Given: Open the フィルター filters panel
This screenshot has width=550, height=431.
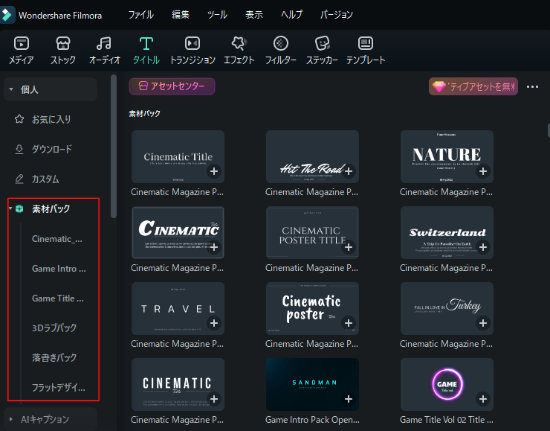Looking at the screenshot, I should [280, 50].
